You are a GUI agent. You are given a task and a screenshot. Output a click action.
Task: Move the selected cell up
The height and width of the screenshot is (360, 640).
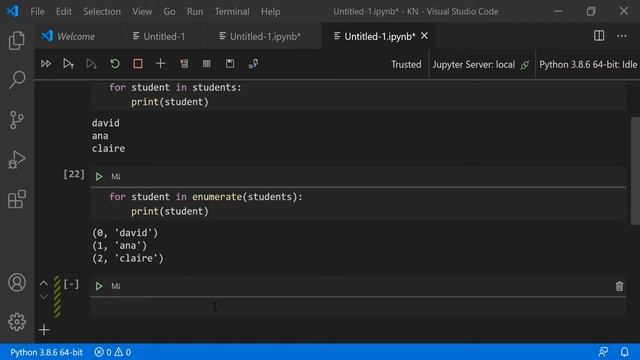coord(44,283)
